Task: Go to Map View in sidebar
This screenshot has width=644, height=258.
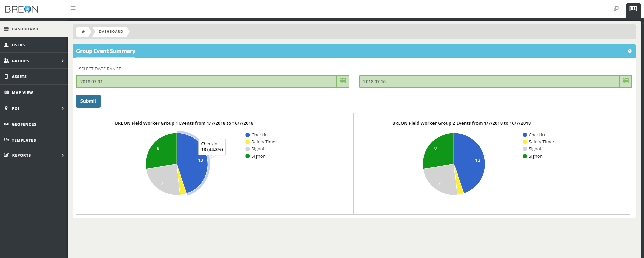Action: click(22, 93)
